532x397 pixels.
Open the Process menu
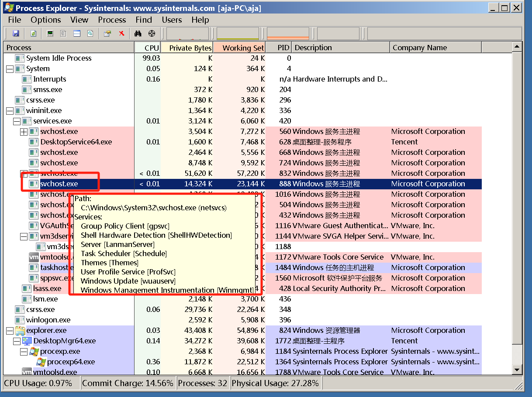click(112, 20)
